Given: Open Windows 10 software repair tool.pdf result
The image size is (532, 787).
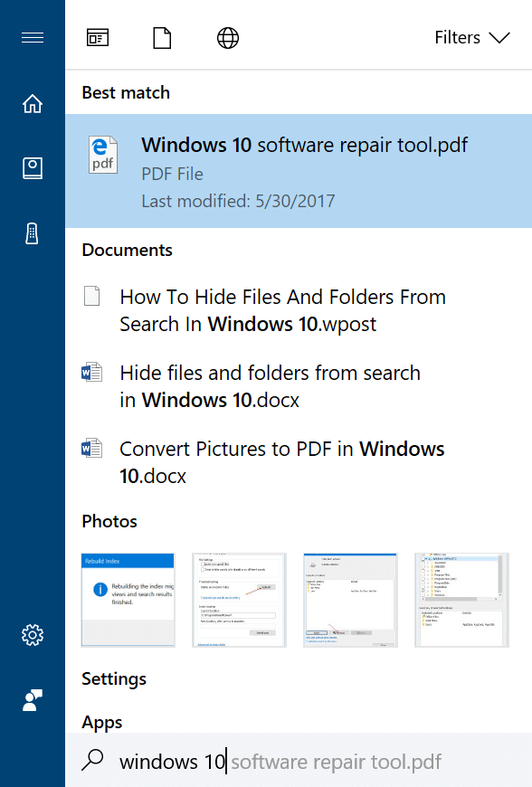Looking at the screenshot, I should pyautogui.click(x=299, y=171).
